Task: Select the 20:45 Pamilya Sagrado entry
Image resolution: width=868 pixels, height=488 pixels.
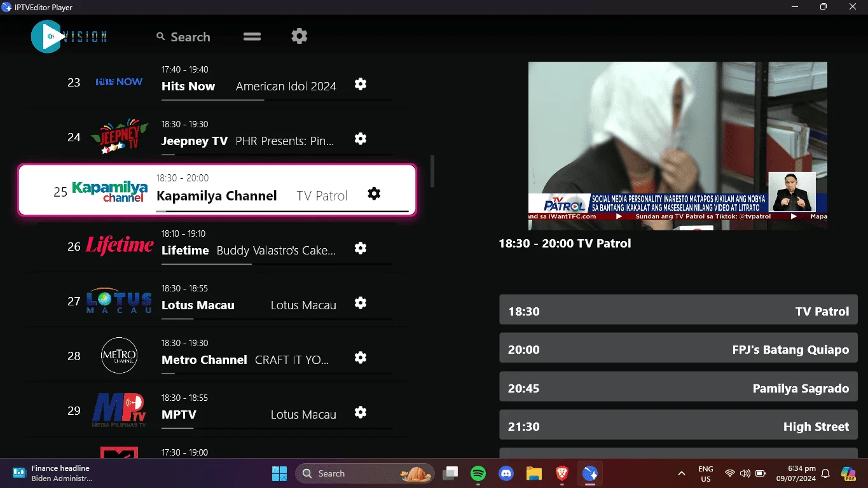Action: pyautogui.click(x=679, y=387)
